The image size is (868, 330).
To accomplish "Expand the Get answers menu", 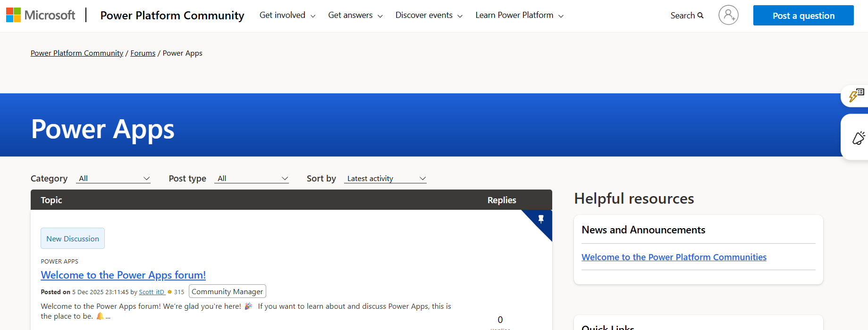I will pos(355,15).
